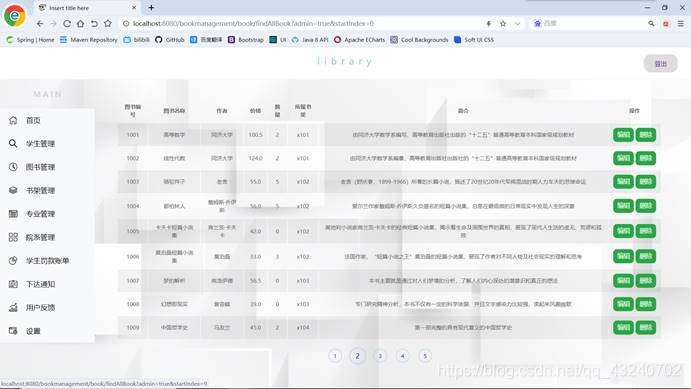The image size is (691, 389).
Task: Go to pagination page 2
Action: [357, 356]
